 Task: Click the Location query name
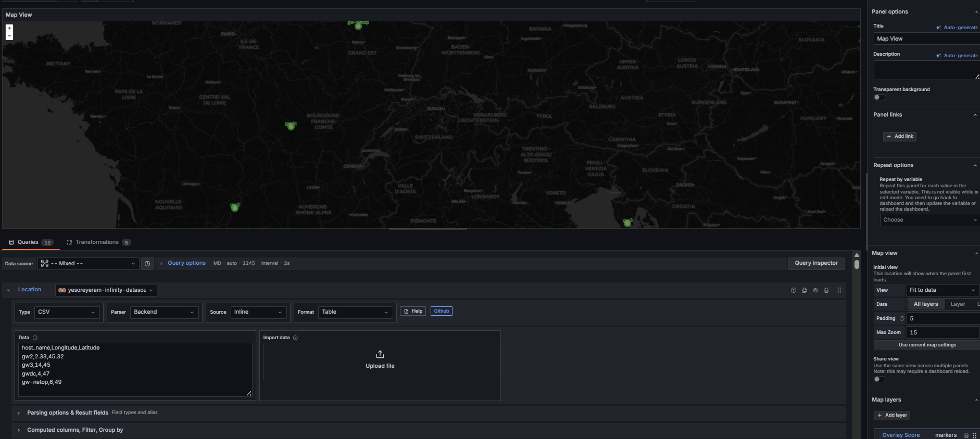(30, 290)
